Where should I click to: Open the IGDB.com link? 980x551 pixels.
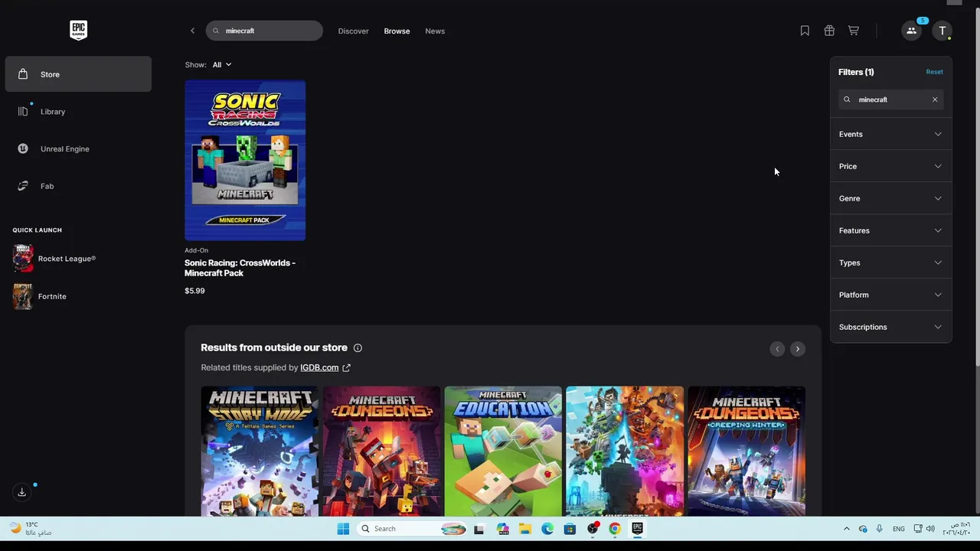tap(319, 367)
